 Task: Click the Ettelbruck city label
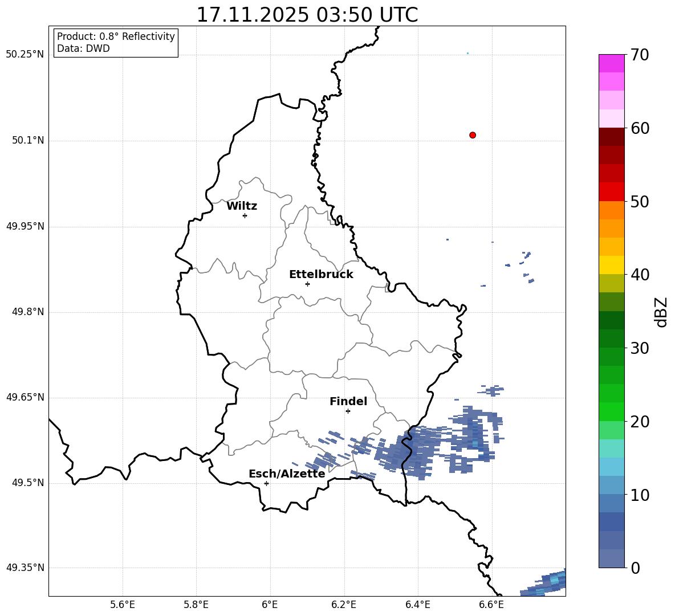click(x=321, y=275)
